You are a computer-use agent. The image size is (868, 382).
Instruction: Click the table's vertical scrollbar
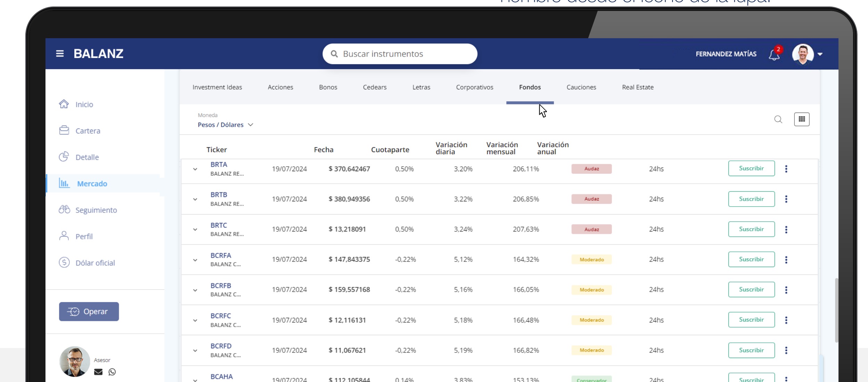pos(836,310)
